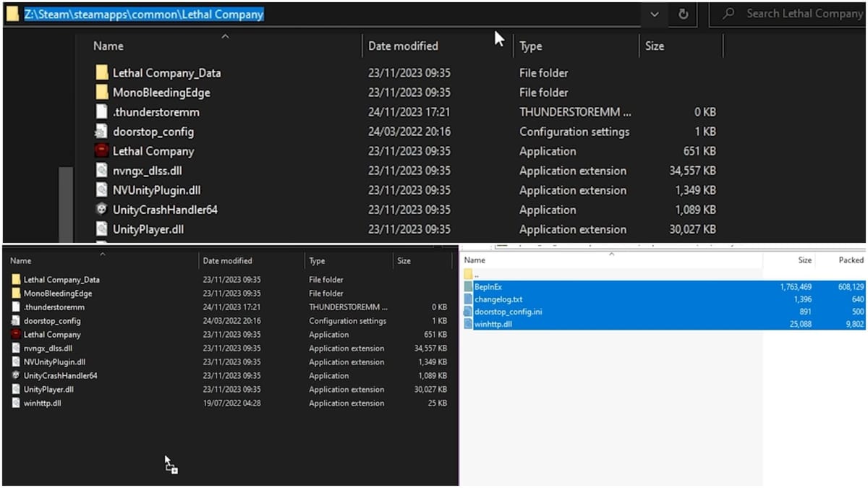Select the 0 KB .thunderstoremm in top list
868x488 pixels.
[156, 112]
